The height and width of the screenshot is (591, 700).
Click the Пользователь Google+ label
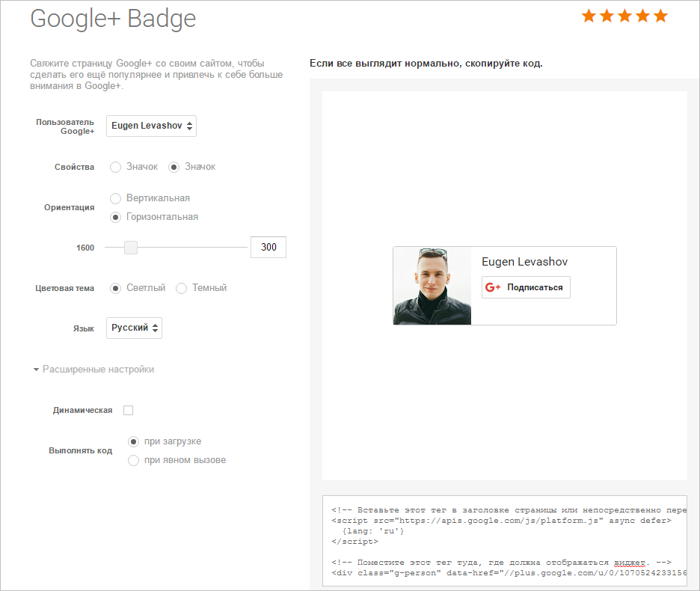(x=65, y=126)
